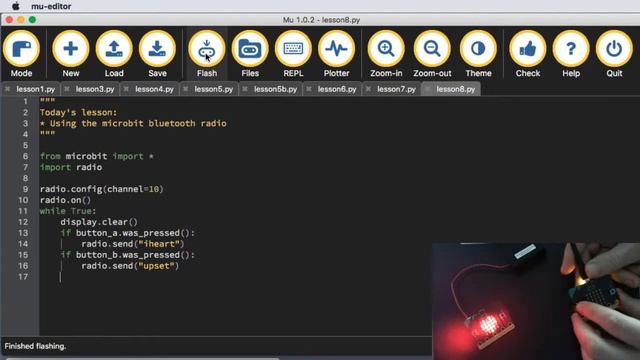
Task: Quit the Mu editor
Action: [x=614, y=54]
